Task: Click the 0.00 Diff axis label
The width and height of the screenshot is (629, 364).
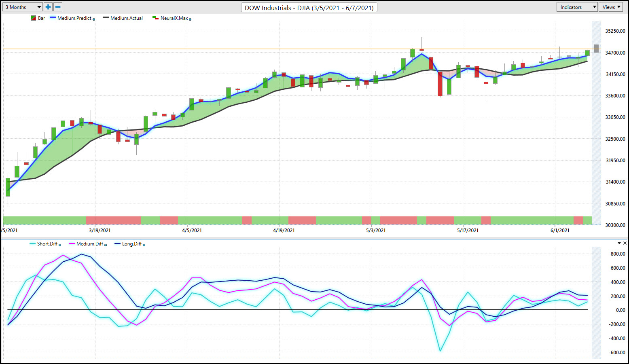Action: (x=621, y=310)
